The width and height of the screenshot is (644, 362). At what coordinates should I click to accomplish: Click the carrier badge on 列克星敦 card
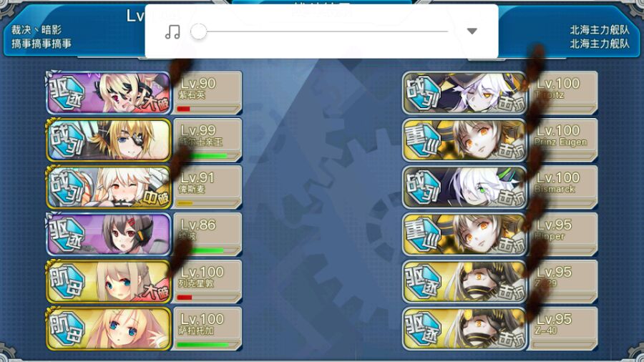pyautogui.click(x=67, y=282)
